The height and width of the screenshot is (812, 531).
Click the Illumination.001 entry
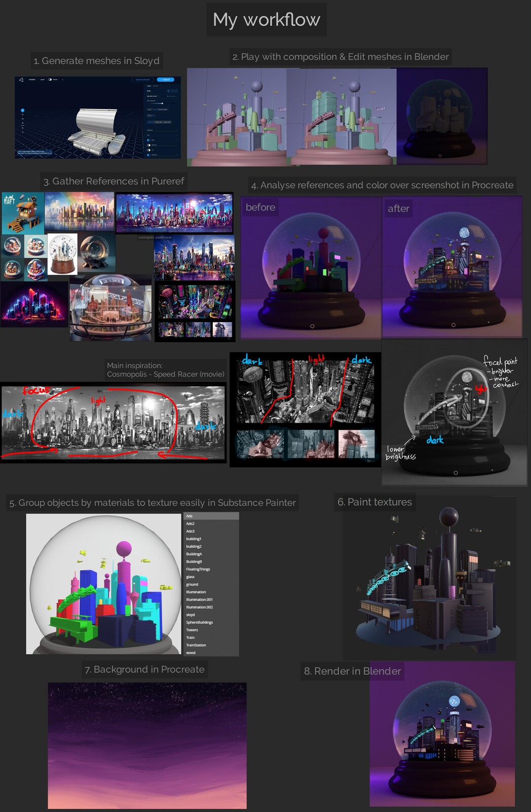(211, 600)
